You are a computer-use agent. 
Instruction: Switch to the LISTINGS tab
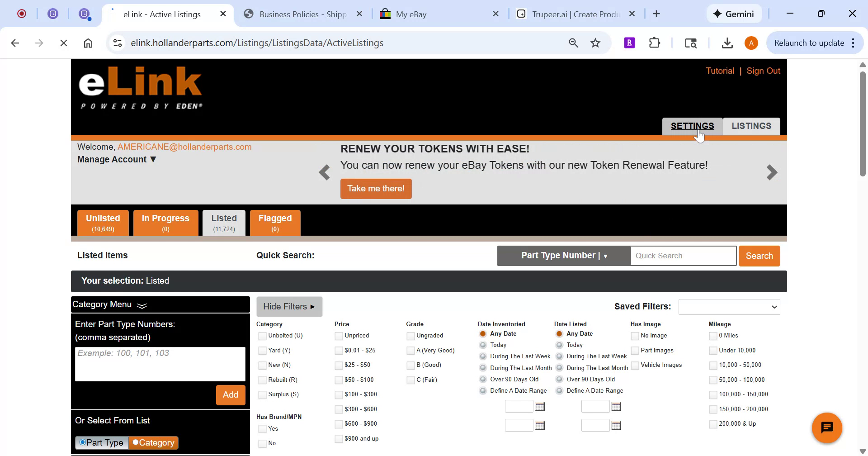751,126
